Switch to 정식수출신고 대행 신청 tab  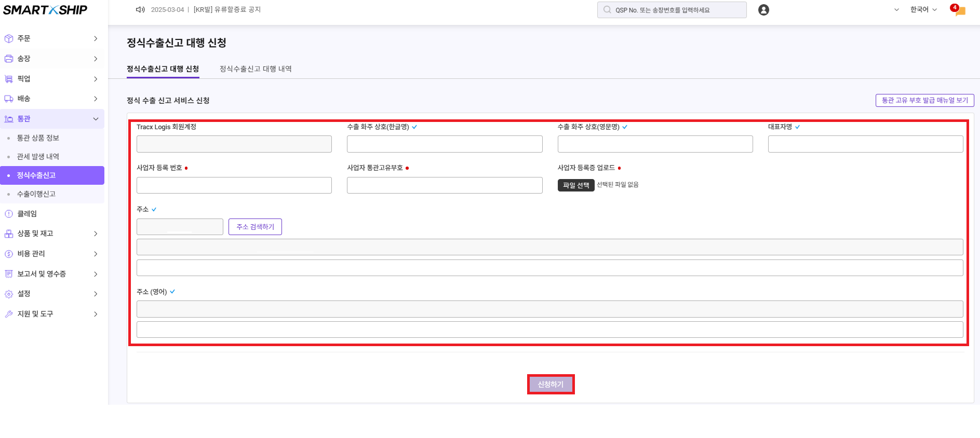pyautogui.click(x=163, y=69)
